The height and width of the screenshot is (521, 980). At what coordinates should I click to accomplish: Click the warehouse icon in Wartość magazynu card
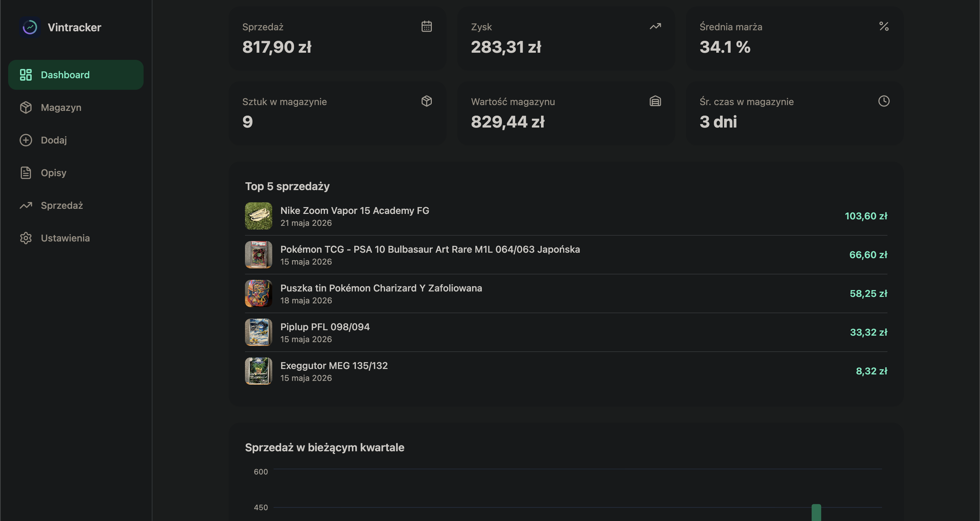(x=655, y=101)
